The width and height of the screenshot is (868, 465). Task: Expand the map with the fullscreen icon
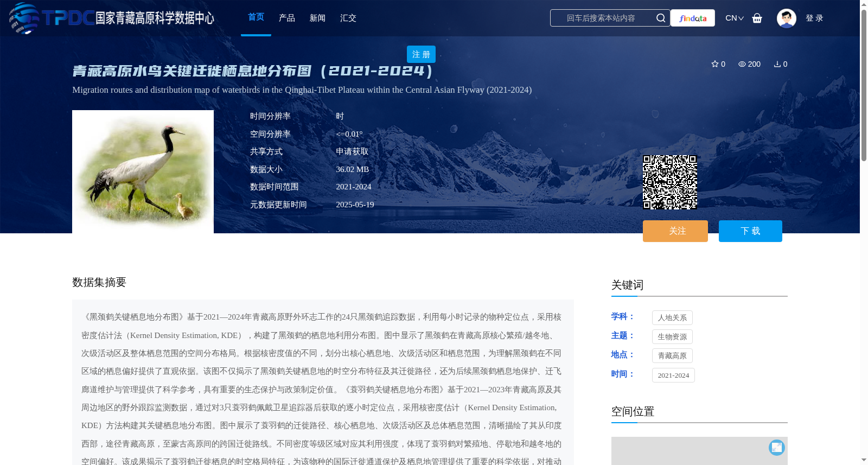click(x=777, y=447)
